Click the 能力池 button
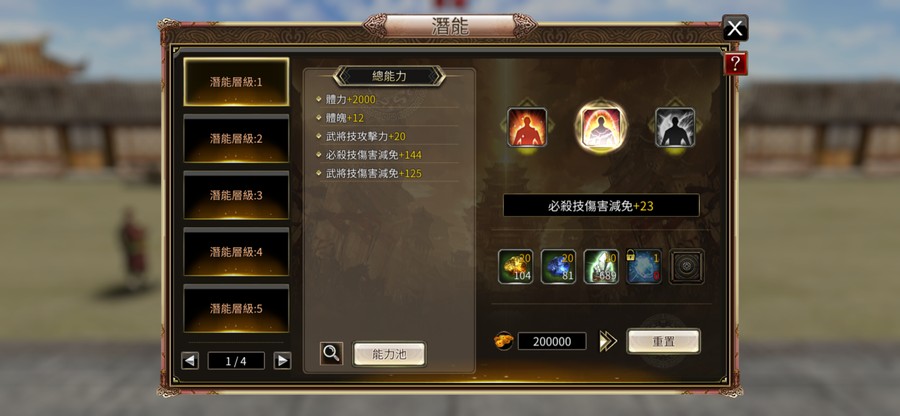Image resolution: width=900 pixels, height=416 pixels. click(389, 354)
